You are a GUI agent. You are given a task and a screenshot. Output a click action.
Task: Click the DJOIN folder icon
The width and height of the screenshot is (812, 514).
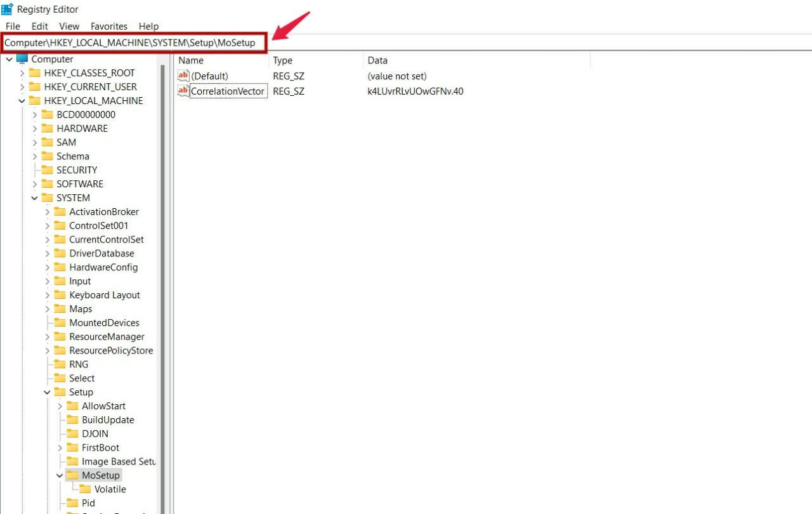(x=72, y=434)
